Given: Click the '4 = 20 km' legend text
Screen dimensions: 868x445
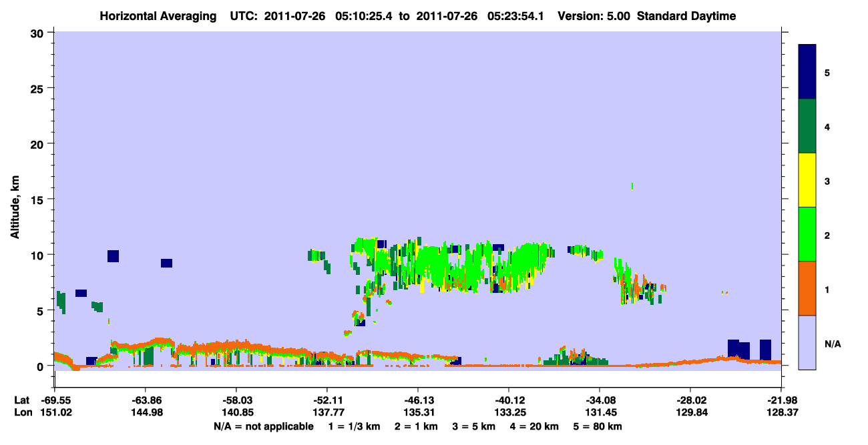Looking at the screenshot, I should (534, 426).
